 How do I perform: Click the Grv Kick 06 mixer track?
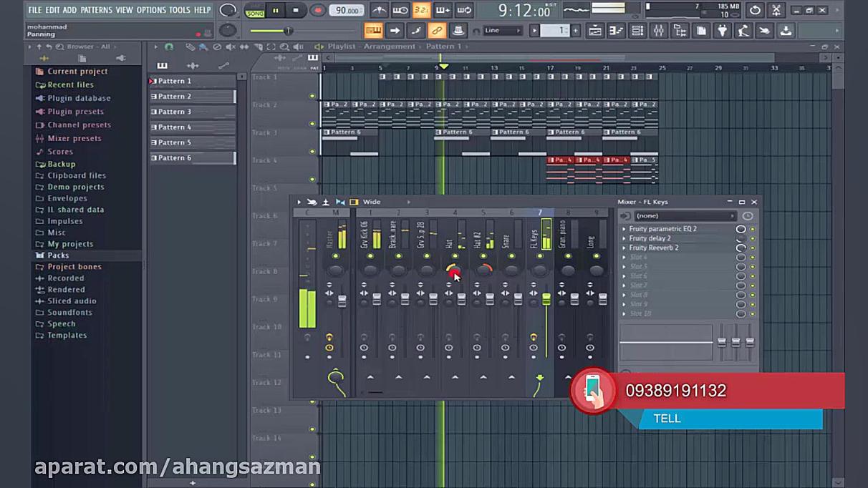pos(370,235)
